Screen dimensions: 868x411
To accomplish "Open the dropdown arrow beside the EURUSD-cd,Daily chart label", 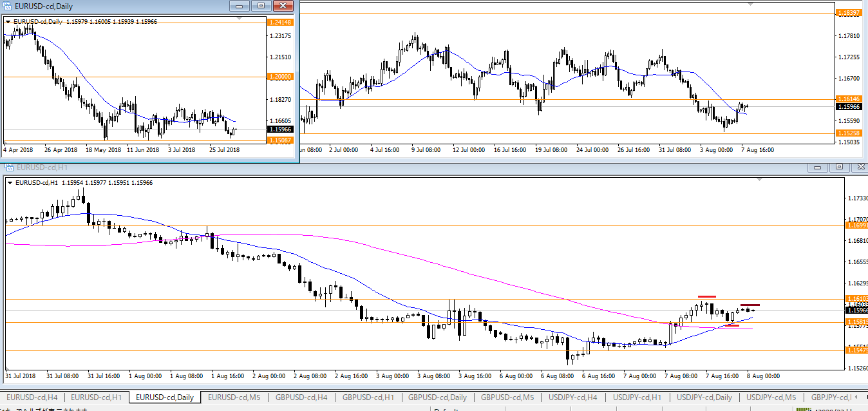I will (x=8, y=21).
